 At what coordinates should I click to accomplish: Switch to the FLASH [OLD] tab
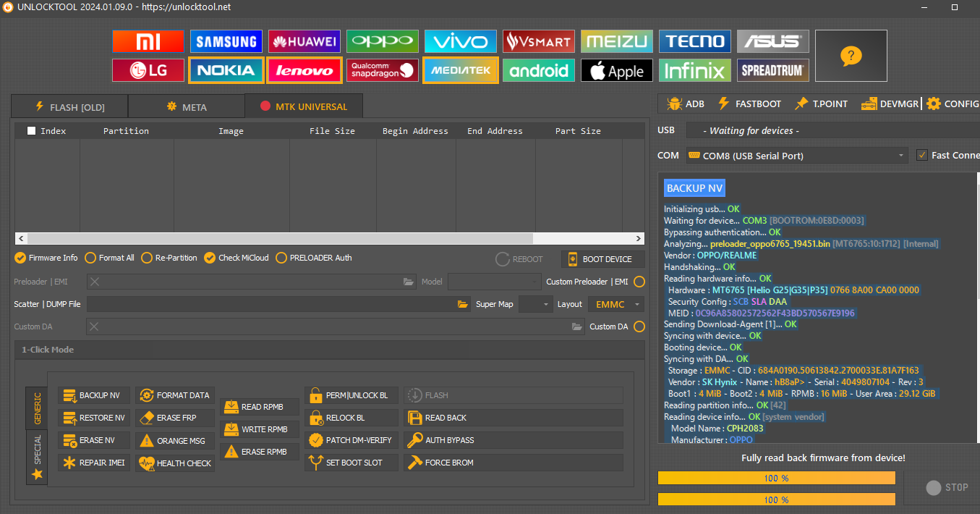click(x=69, y=107)
